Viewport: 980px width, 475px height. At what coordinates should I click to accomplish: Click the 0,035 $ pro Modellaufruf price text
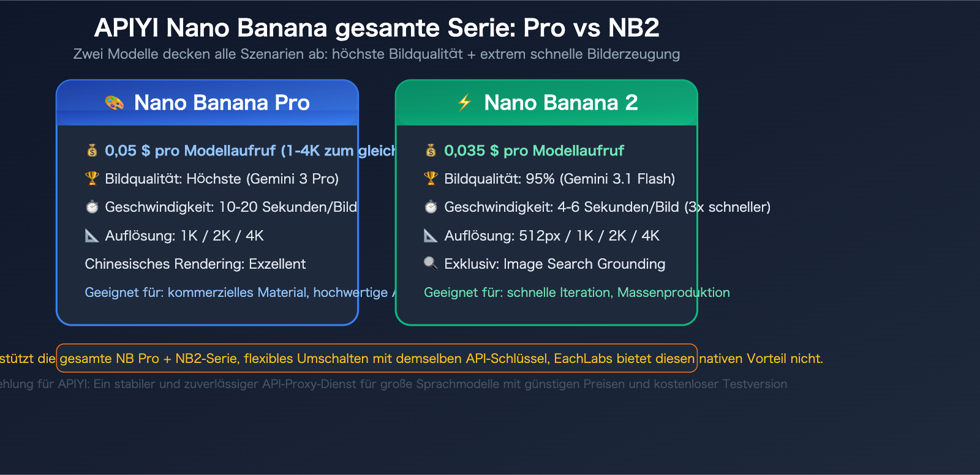pos(533,151)
